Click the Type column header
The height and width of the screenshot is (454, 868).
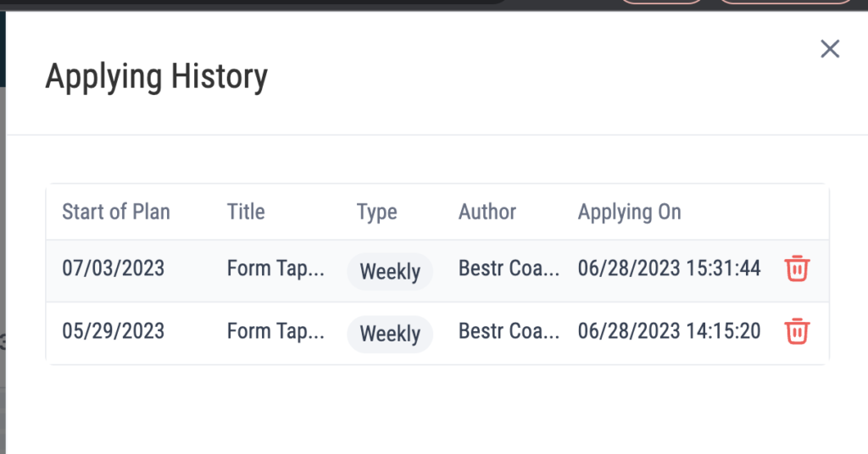(x=376, y=213)
